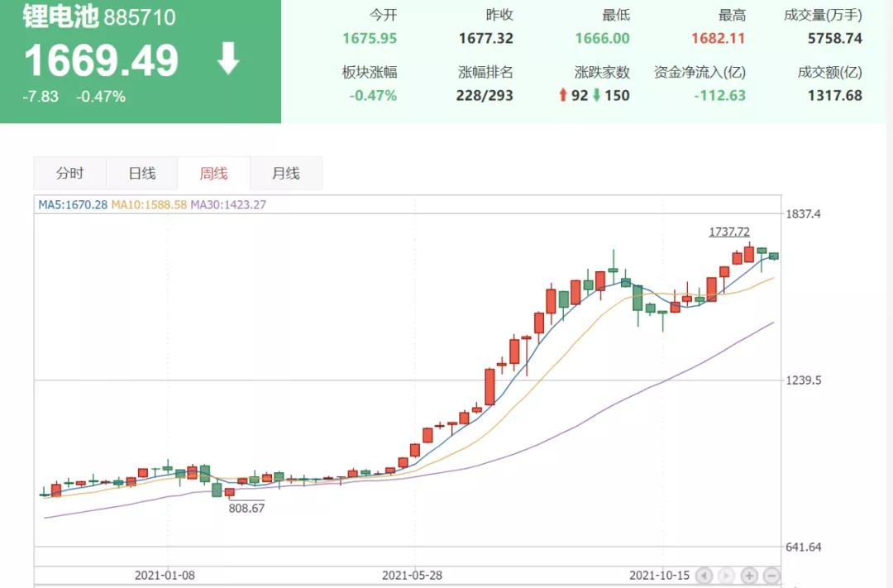Click the low marker label 808.67
Screen dimensions: 893x588
click(x=246, y=508)
